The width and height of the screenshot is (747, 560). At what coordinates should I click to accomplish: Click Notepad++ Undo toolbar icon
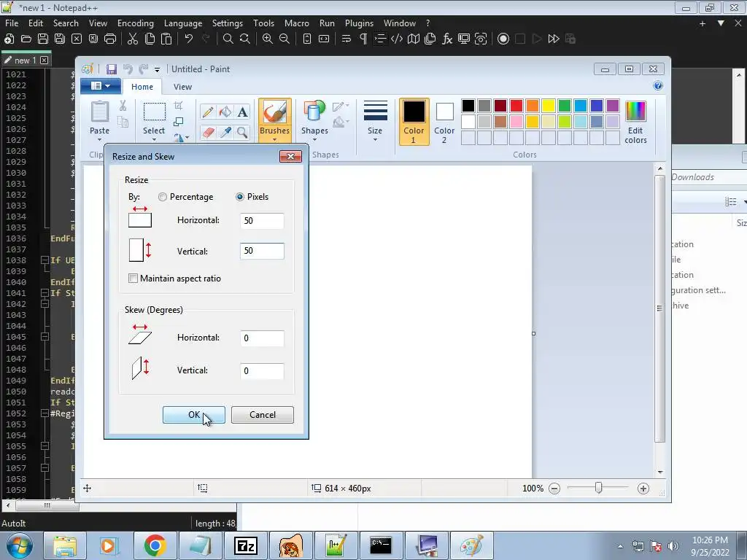click(189, 39)
